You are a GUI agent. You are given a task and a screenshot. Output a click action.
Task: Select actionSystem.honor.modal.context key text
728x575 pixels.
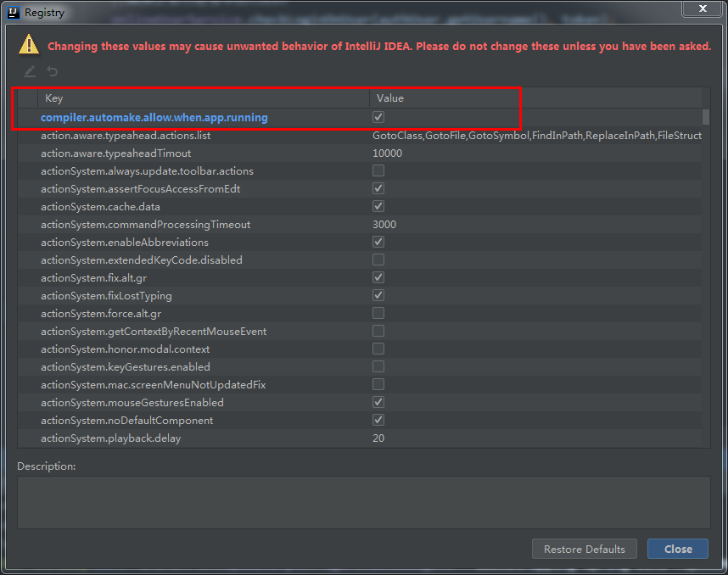(x=125, y=349)
